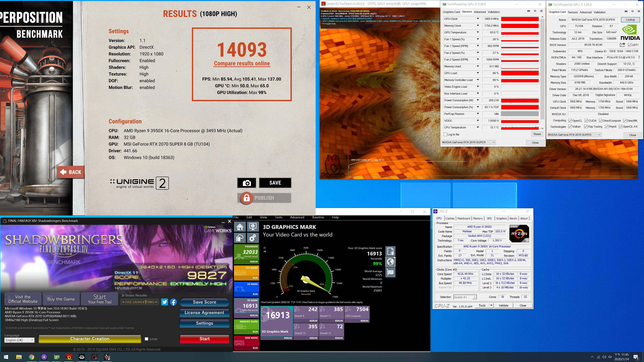
Task: Take Superposition screenshot with camera icon
Action: click(247, 183)
